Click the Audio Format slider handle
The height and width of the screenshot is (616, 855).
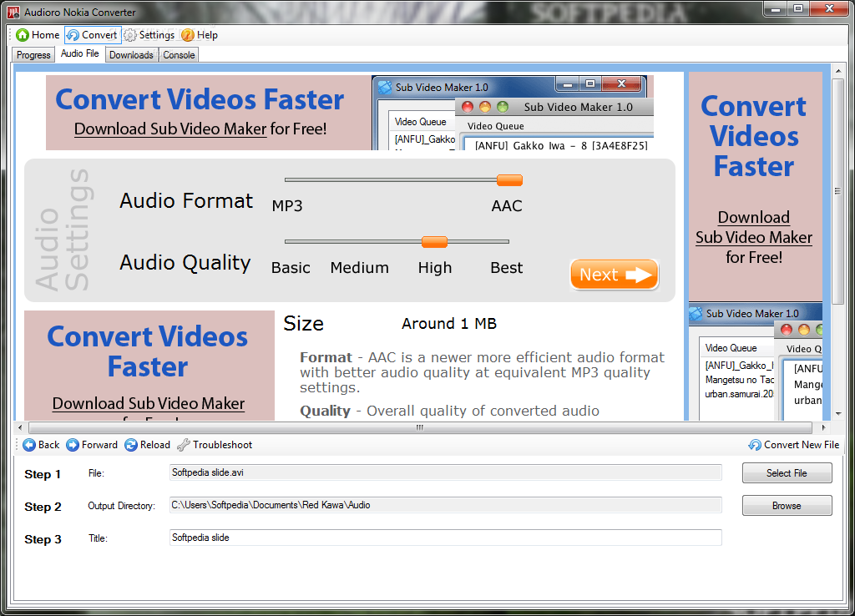510,180
